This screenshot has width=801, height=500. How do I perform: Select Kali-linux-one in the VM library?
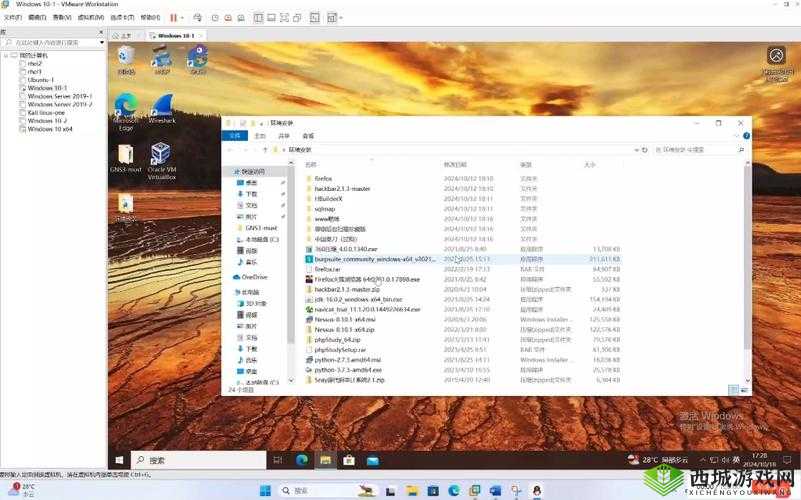[x=46, y=113]
